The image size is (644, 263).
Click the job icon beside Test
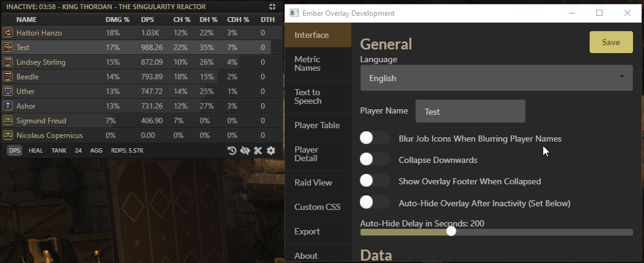click(7, 48)
